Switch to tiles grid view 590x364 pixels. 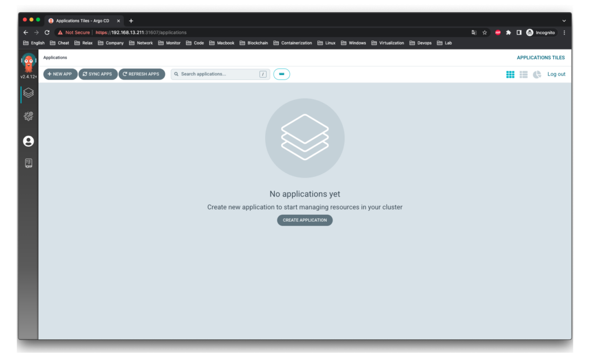[510, 74]
